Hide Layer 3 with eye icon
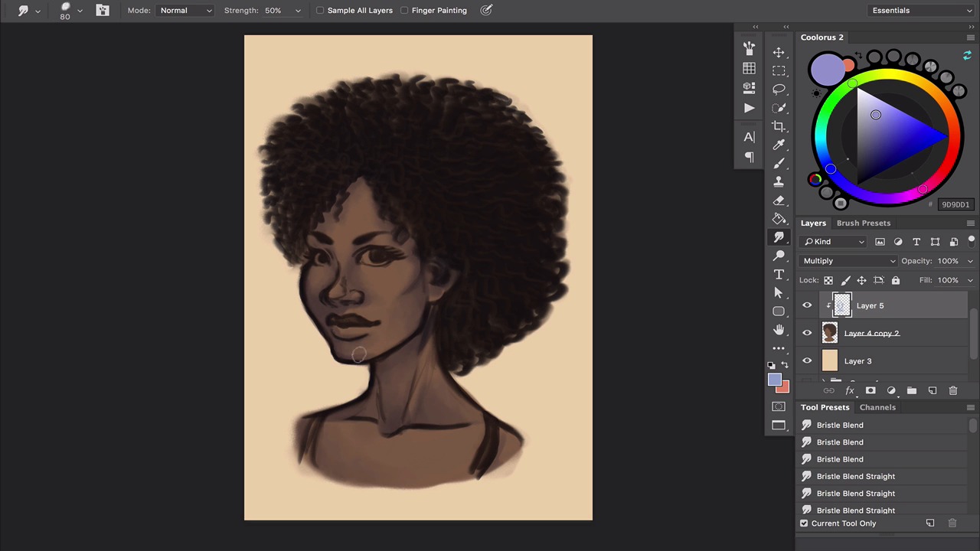The image size is (980, 551). [807, 361]
